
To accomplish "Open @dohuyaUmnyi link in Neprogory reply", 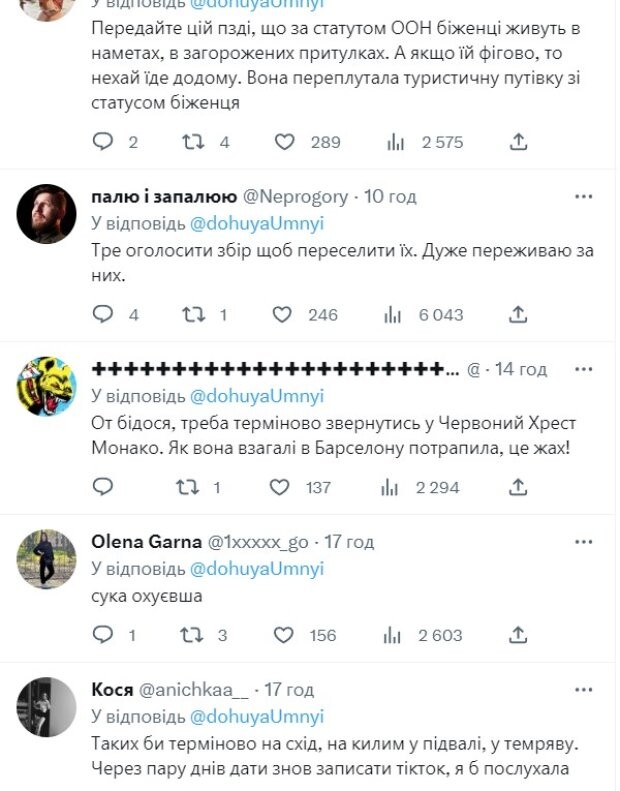I will 256,223.
